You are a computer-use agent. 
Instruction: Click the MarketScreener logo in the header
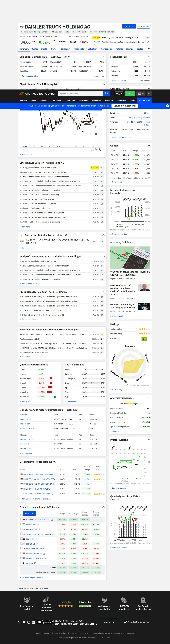pyautogui.click(x=37, y=93)
